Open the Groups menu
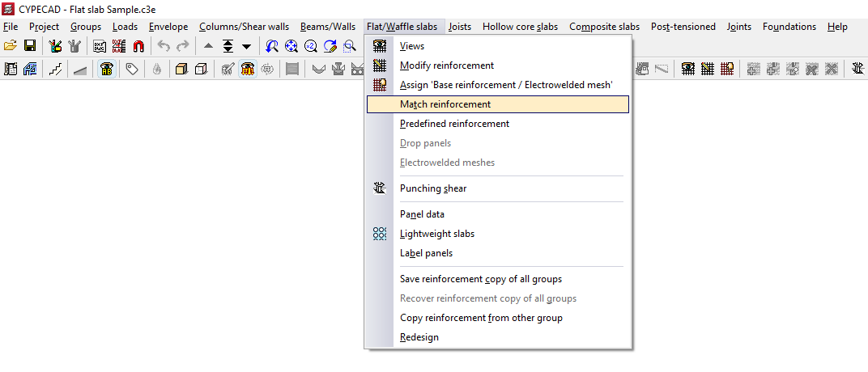868x372 pixels. pos(86,27)
